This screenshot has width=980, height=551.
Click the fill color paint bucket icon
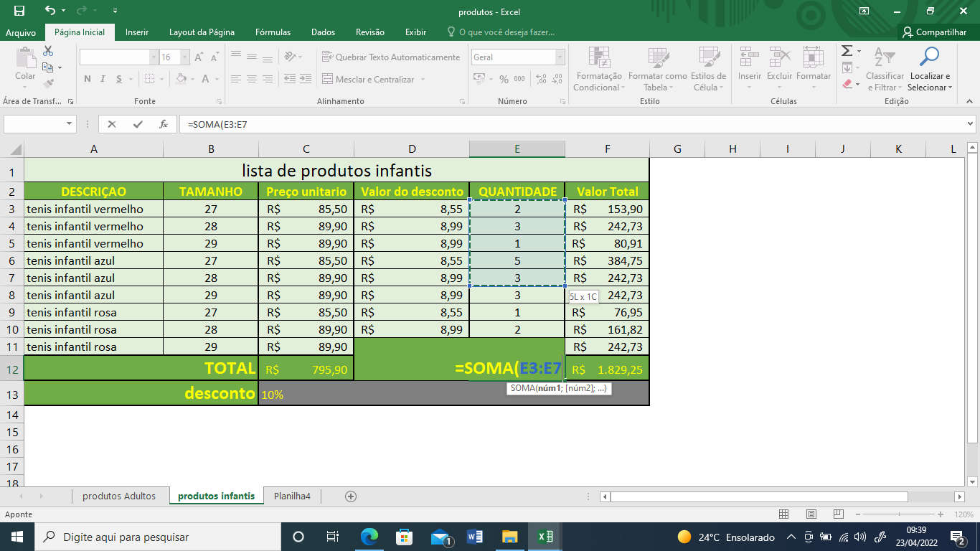click(x=180, y=79)
